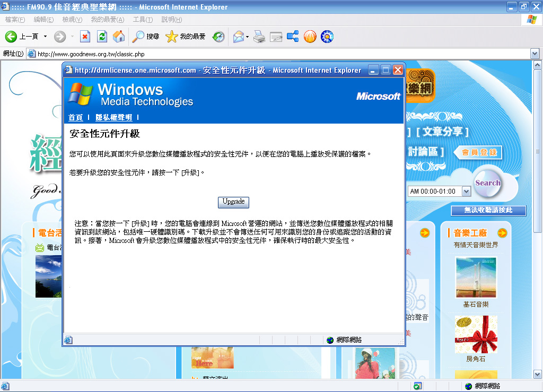Expand the AM 00:00-01:00 time dropdown
Image resolution: width=543 pixels, height=392 pixels.
click(467, 191)
